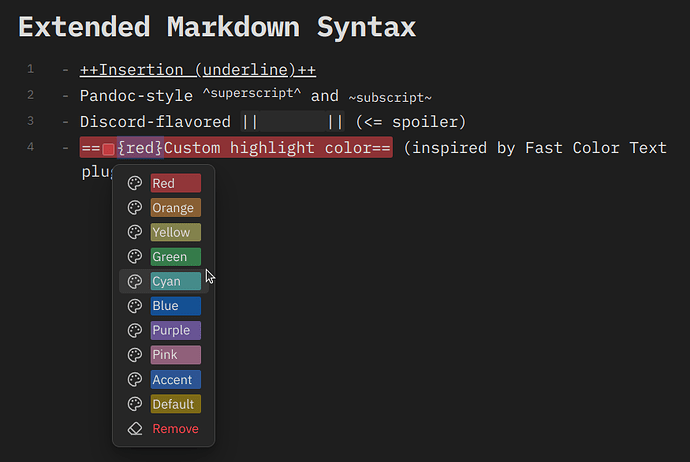Screen dimensions: 690x462
Task: Click the palette icon beside Default
Action: (135, 404)
